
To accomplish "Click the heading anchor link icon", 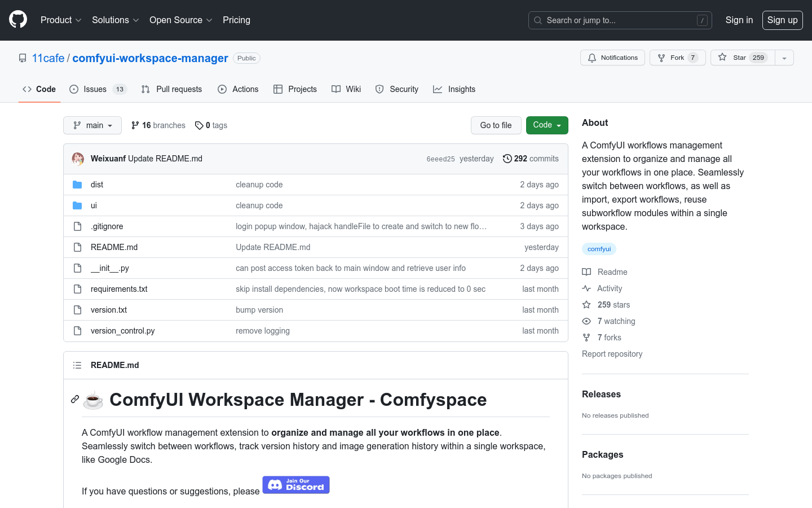I will click(x=75, y=399).
